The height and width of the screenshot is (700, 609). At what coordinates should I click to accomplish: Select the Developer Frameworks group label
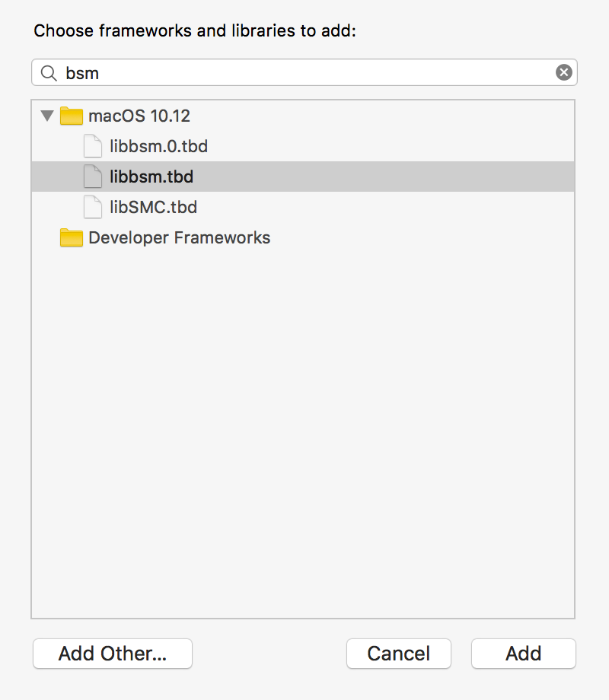coord(179,237)
